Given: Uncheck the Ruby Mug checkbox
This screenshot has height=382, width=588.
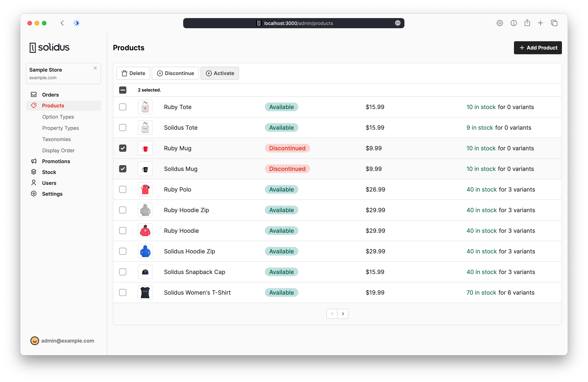Looking at the screenshot, I should click(x=123, y=148).
